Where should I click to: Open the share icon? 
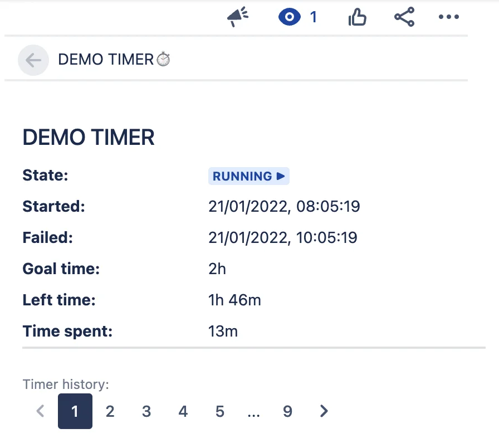[x=404, y=17]
